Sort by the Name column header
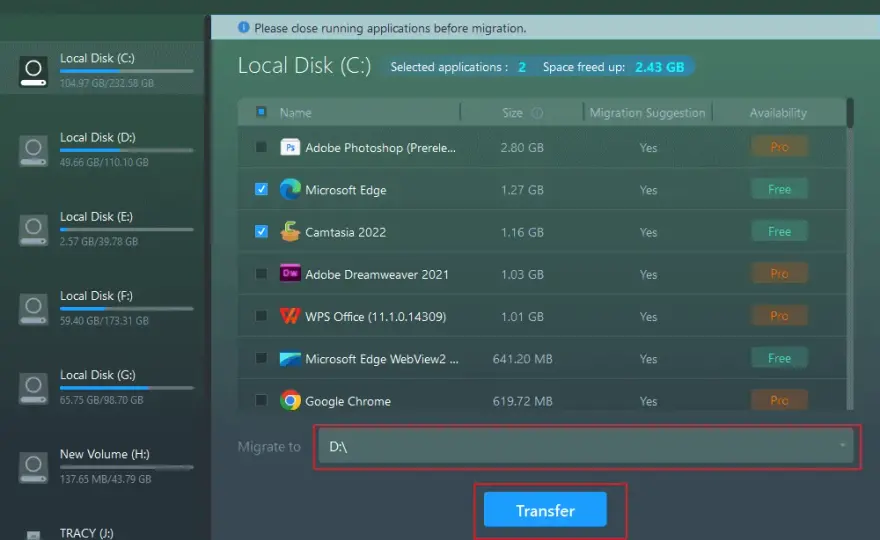Screen dimensions: 880x540 coord(295,113)
